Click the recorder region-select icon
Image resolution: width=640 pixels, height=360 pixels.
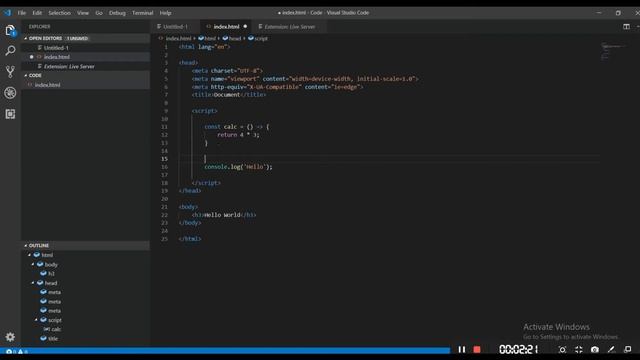[562, 350]
